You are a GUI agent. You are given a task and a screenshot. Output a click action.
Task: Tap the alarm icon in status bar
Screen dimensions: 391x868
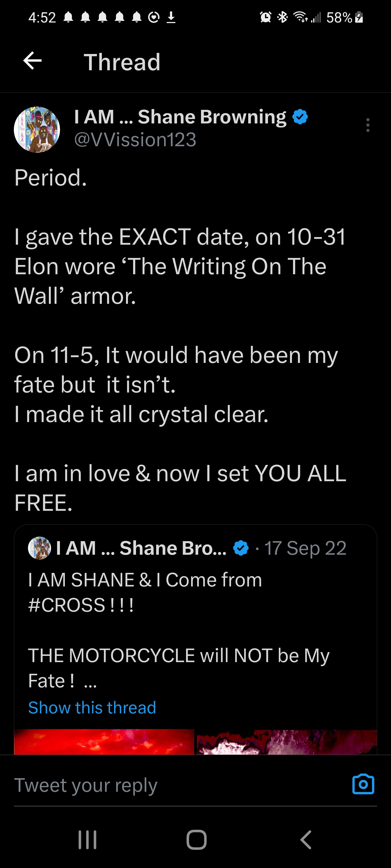[x=266, y=17]
